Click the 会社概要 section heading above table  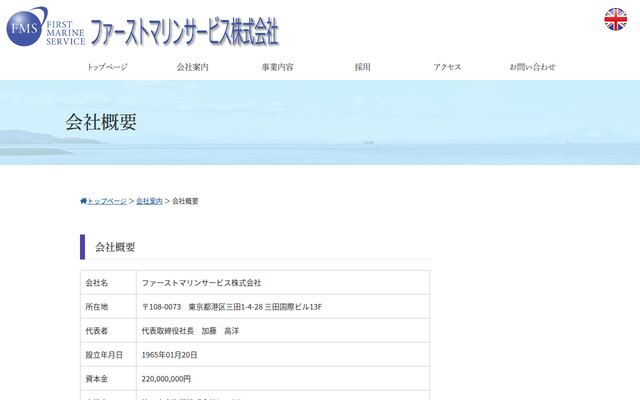tap(115, 247)
